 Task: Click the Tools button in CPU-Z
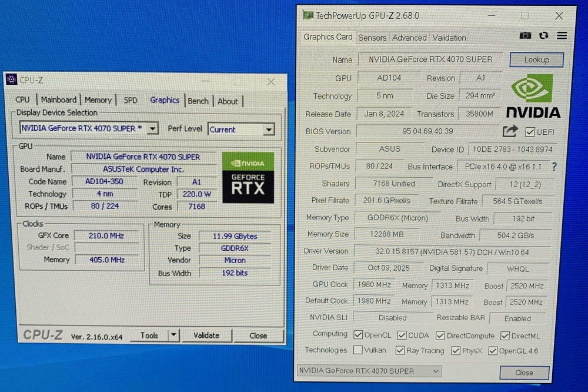pos(149,335)
